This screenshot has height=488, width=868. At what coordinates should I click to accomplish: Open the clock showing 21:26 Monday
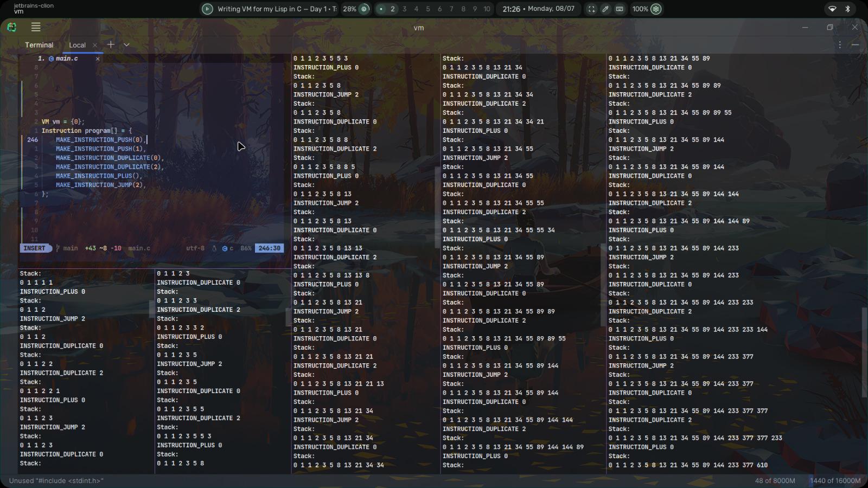coord(539,9)
